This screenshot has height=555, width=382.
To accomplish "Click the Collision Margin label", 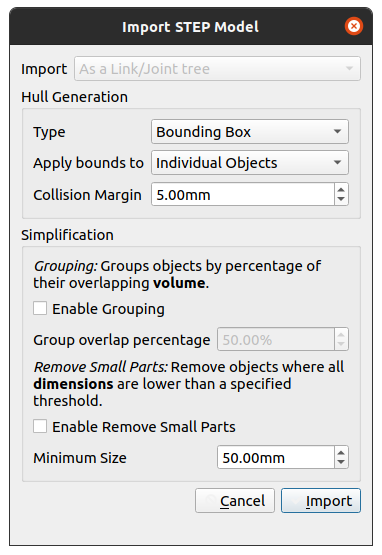I will 87,195.
